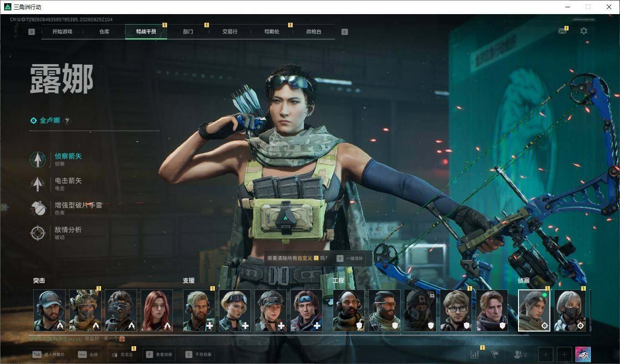Click the flag icon in bottom bar
Image resolution: width=620 pixels, height=364 pixels.
click(495, 354)
